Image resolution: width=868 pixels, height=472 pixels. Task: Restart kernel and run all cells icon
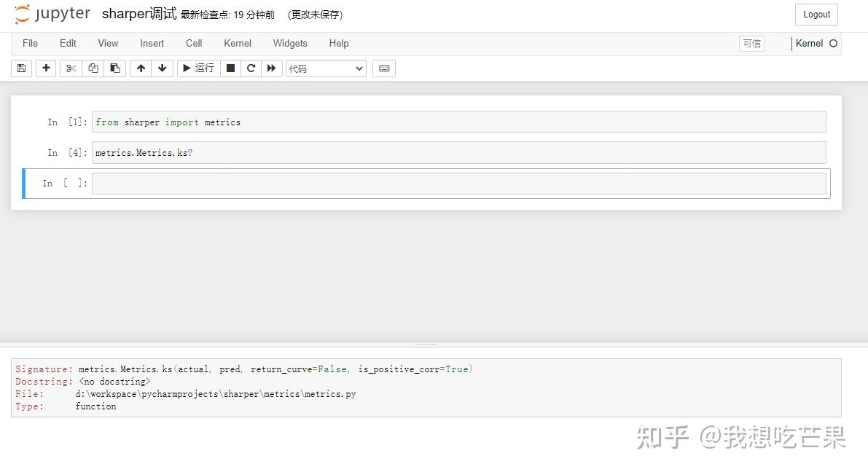[x=271, y=68]
